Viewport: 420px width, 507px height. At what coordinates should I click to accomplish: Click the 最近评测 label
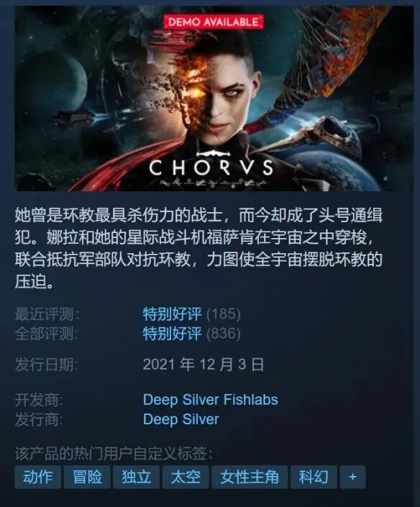pos(47,314)
